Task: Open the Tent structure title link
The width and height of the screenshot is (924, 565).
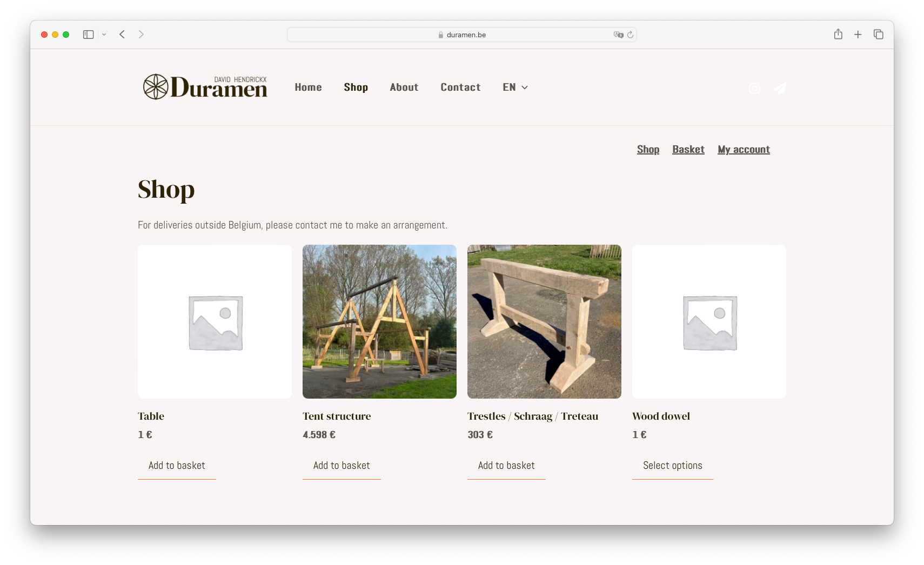Action: click(x=337, y=416)
